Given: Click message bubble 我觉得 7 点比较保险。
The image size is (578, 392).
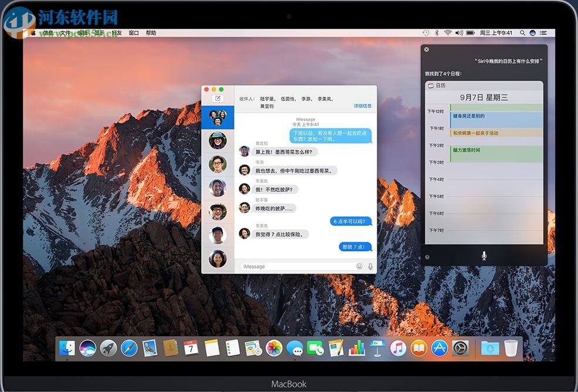Looking at the screenshot, I should pyautogui.click(x=280, y=234).
